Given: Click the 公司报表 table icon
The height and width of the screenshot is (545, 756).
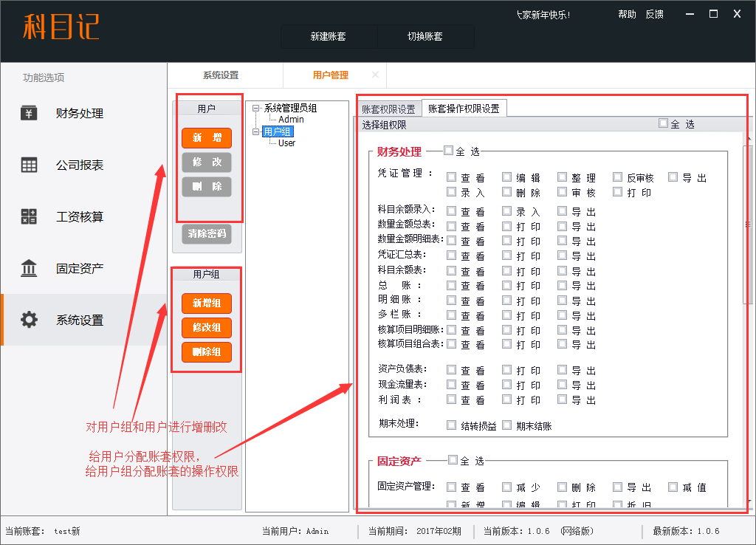Looking at the screenshot, I should (29, 165).
